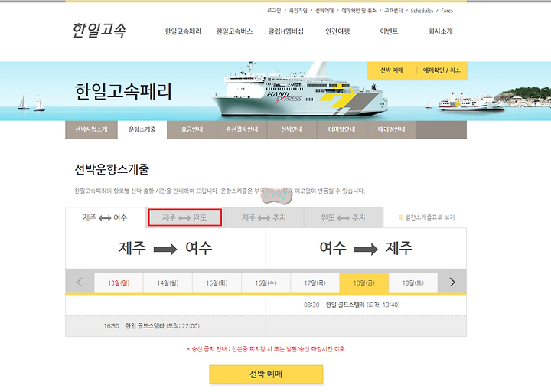
Task: Click the 08:30 한일 골드스텔라 departure row
Action: click(366, 305)
